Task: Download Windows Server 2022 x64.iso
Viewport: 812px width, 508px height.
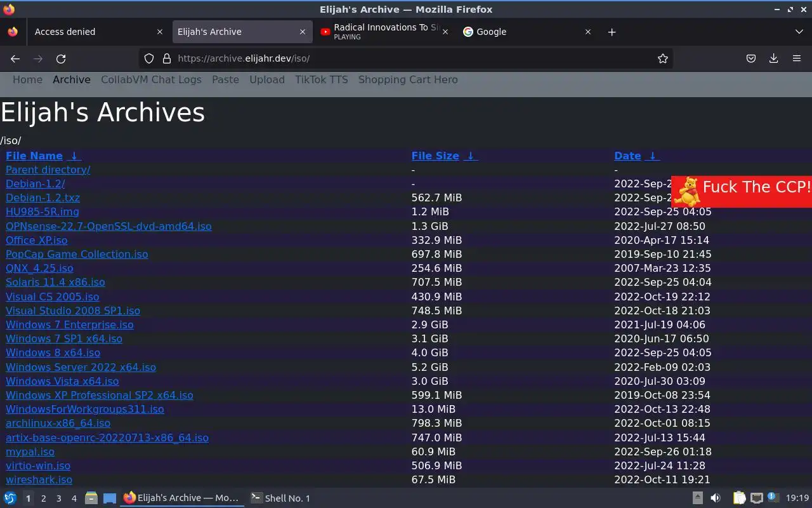Action: 81,367
